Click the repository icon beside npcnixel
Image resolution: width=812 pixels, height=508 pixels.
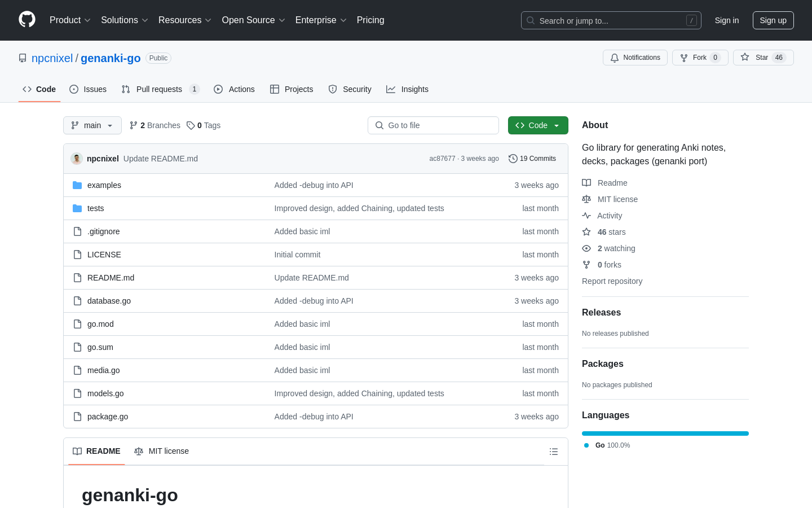pos(23,58)
